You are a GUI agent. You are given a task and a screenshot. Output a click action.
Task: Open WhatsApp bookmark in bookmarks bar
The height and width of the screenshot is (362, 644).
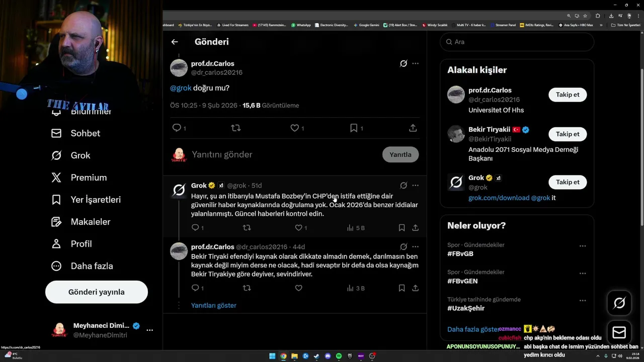[301, 25]
